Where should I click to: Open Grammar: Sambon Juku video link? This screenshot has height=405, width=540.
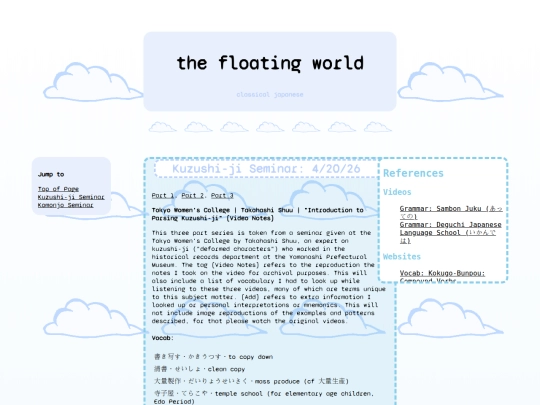451,212
